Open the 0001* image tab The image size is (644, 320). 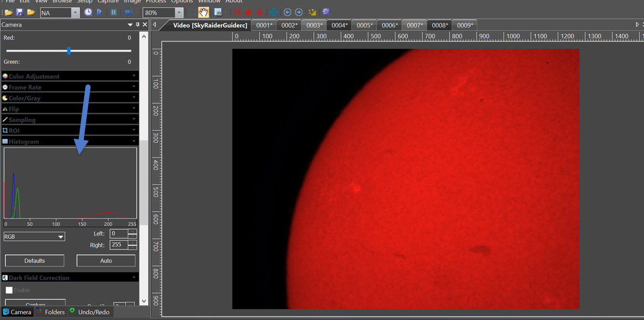point(263,25)
